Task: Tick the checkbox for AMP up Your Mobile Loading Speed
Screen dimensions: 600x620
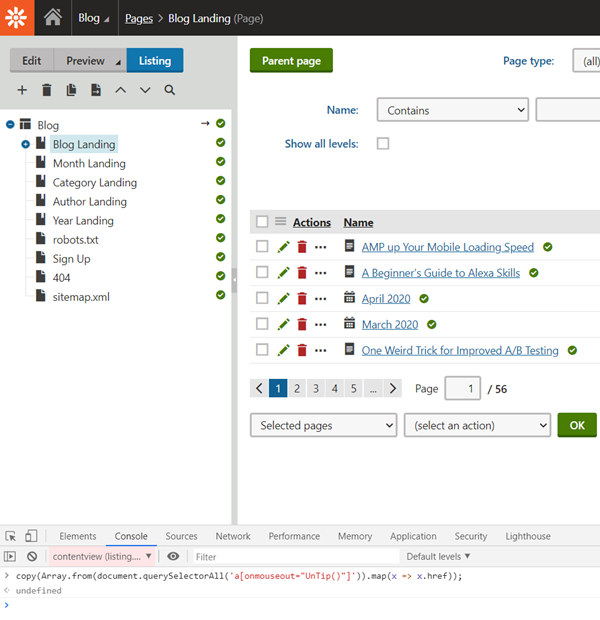Action: pyautogui.click(x=262, y=247)
